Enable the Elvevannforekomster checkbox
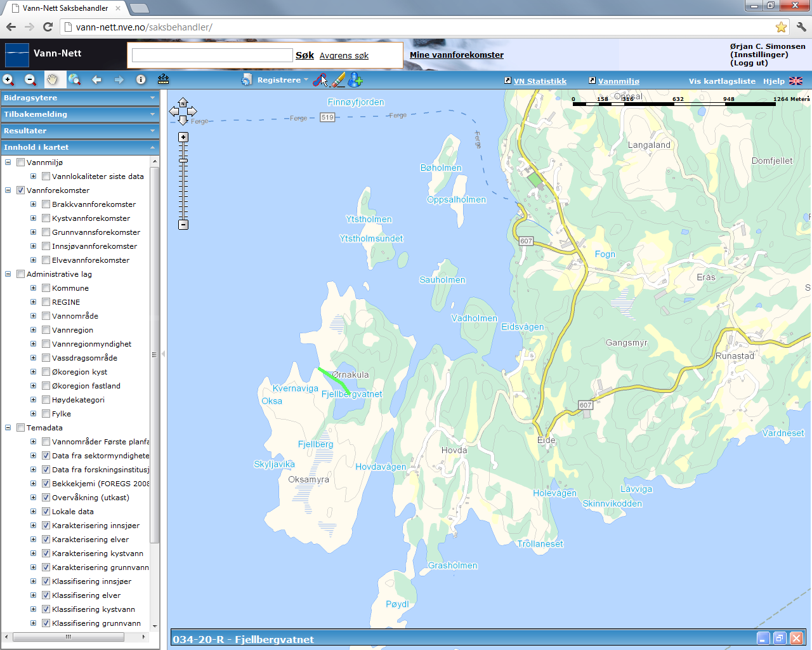 point(46,260)
